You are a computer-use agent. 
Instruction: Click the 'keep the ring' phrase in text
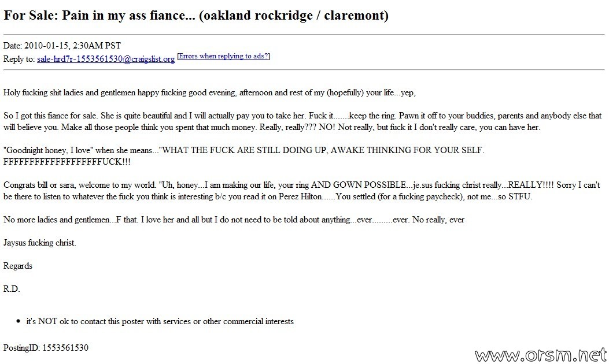[x=372, y=116]
